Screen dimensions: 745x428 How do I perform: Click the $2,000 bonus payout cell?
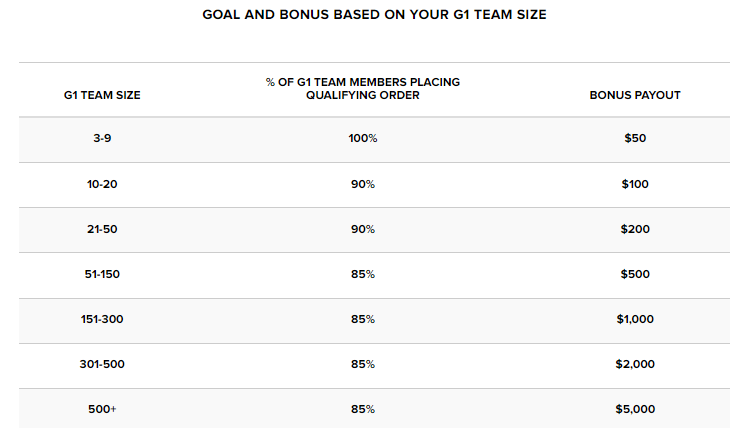pos(635,364)
